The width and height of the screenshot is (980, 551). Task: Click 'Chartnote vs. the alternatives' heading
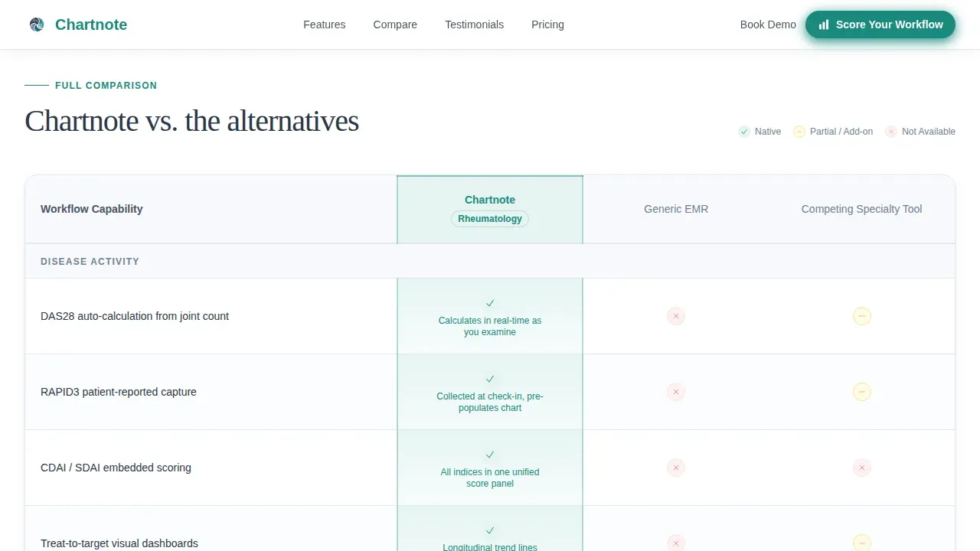click(x=191, y=121)
